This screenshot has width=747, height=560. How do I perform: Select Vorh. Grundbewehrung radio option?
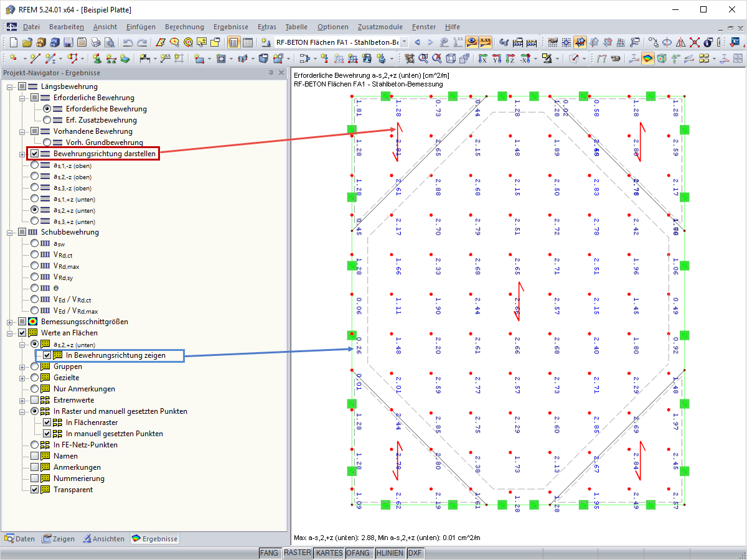[x=47, y=142]
